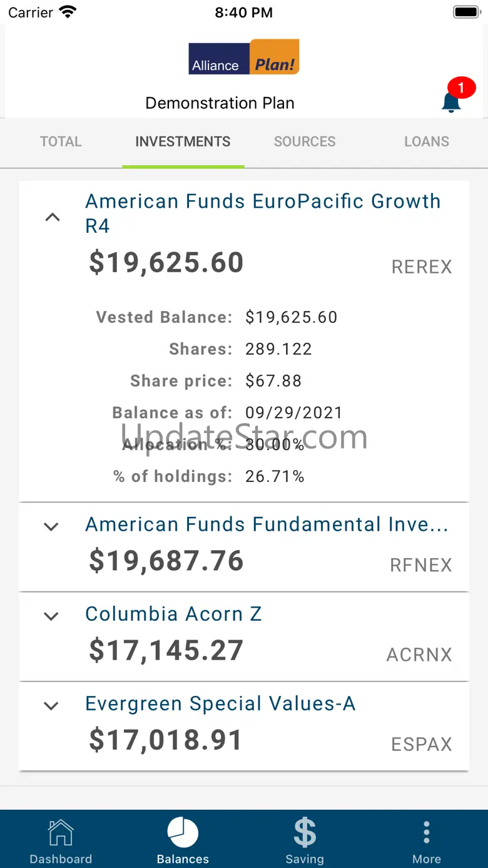Tap the notification bell icon
Viewport: 488px width, 868px height.
[451, 101]
